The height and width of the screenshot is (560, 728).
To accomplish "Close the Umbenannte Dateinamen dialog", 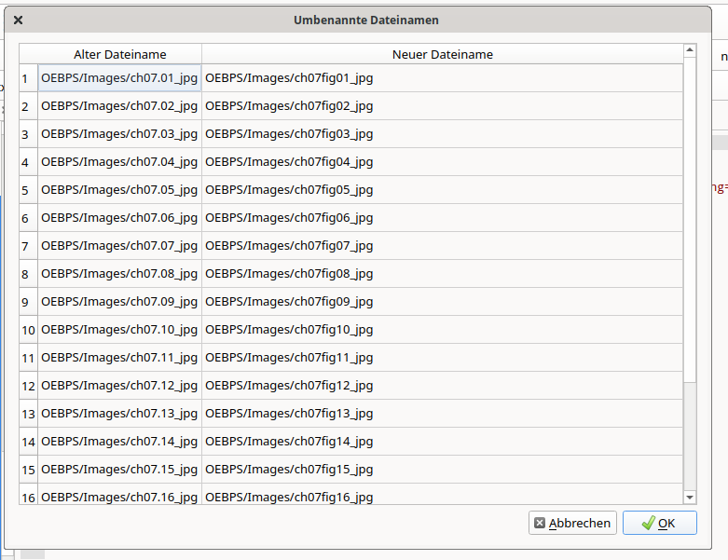I will click(x=19, y=20).
